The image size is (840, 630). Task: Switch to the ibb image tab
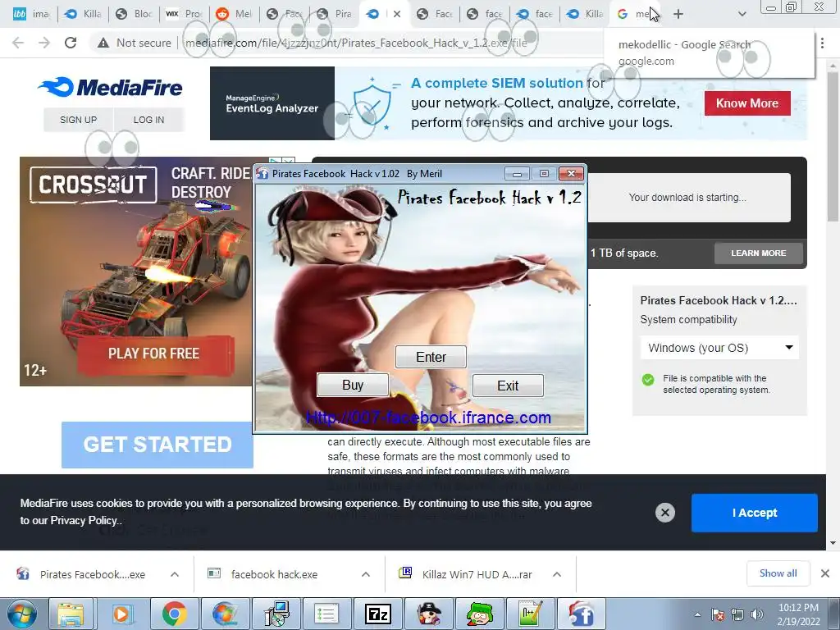click(31, 14)
